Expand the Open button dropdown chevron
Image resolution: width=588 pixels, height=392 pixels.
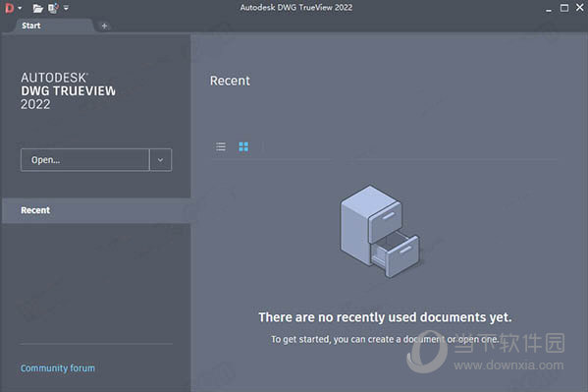point(161,160)
